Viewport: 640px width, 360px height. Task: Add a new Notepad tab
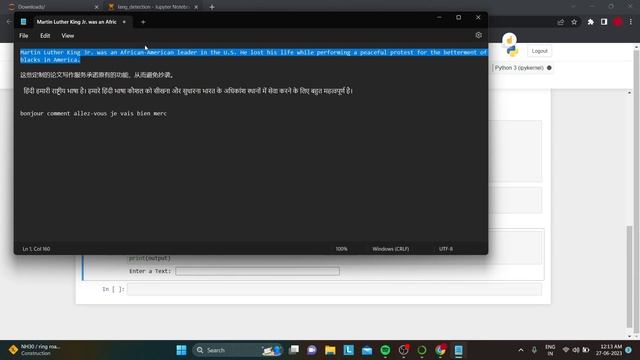point(143,22)
